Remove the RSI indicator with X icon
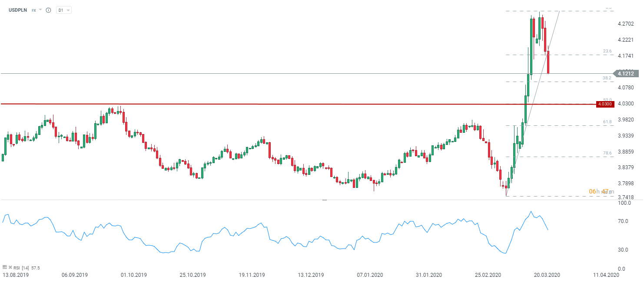This screenshot has height=282, width=644. (x=10, y=268)
